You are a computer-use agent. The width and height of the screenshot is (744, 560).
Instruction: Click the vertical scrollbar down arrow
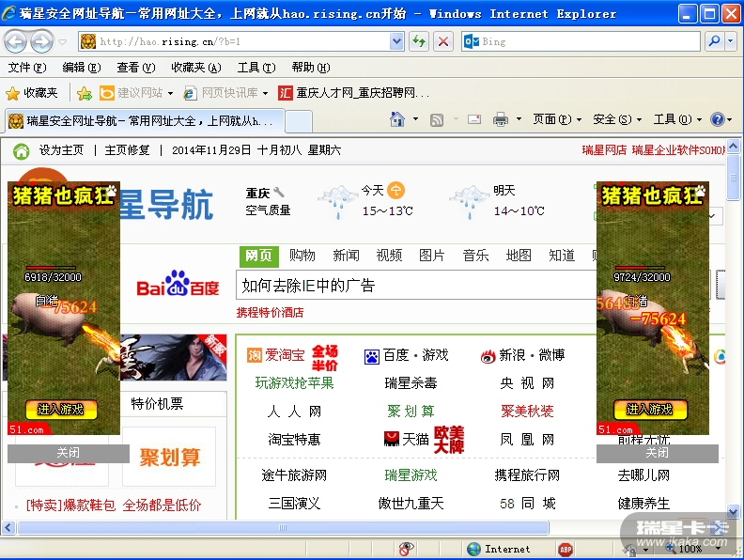pyautogui.click(x=733, y=512)
